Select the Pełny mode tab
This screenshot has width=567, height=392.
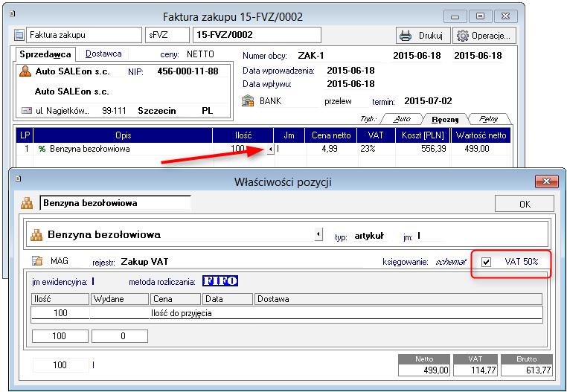click(x=489, y=119)
